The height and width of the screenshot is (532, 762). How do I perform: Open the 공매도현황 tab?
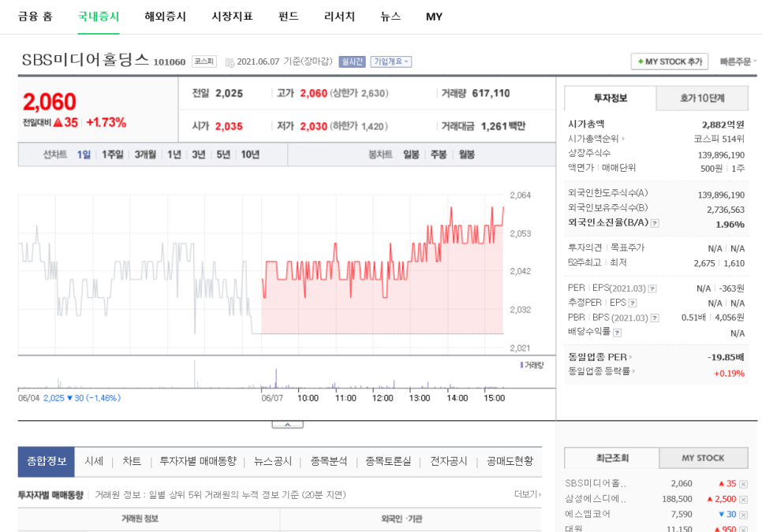[510, 461]
